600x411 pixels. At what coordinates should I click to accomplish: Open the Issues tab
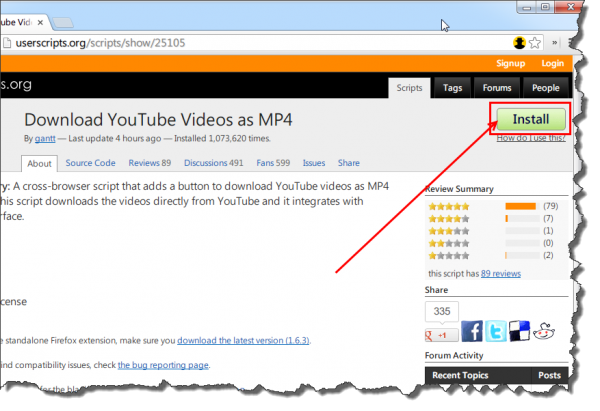tap(314, 163)
